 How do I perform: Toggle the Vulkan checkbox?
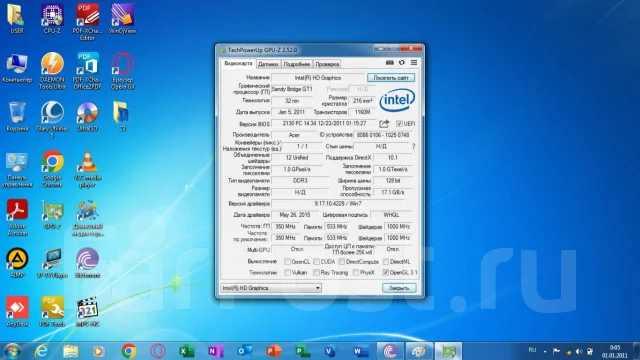(287, 272)
